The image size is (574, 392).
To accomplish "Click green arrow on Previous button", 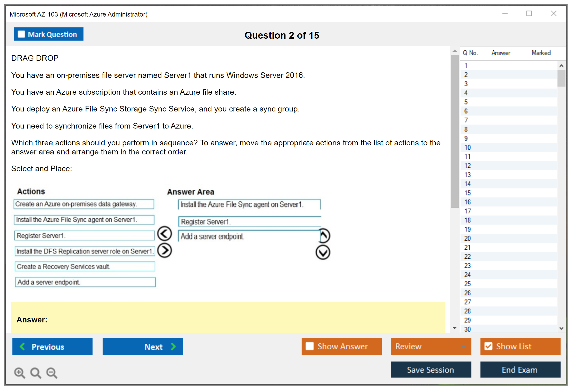I will pos(22,346).
